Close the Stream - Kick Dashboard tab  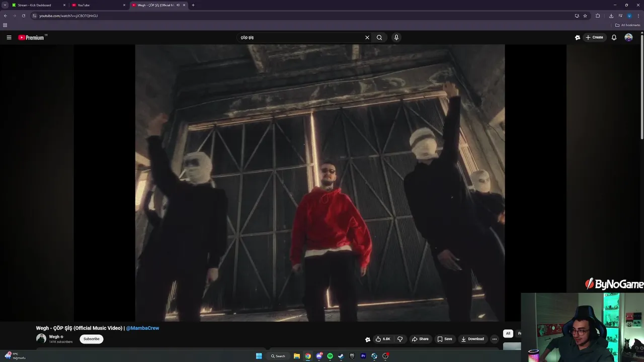(64, 5)
